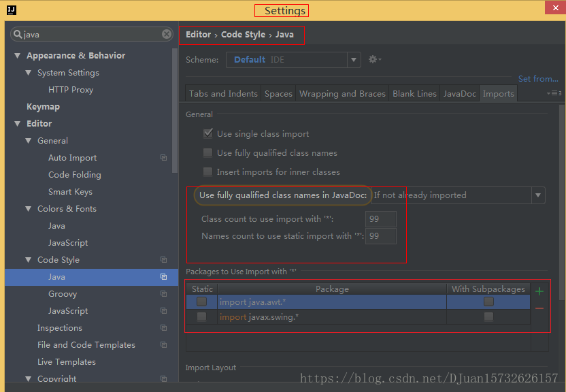Close the Settings dialog

tap(555, 7)
